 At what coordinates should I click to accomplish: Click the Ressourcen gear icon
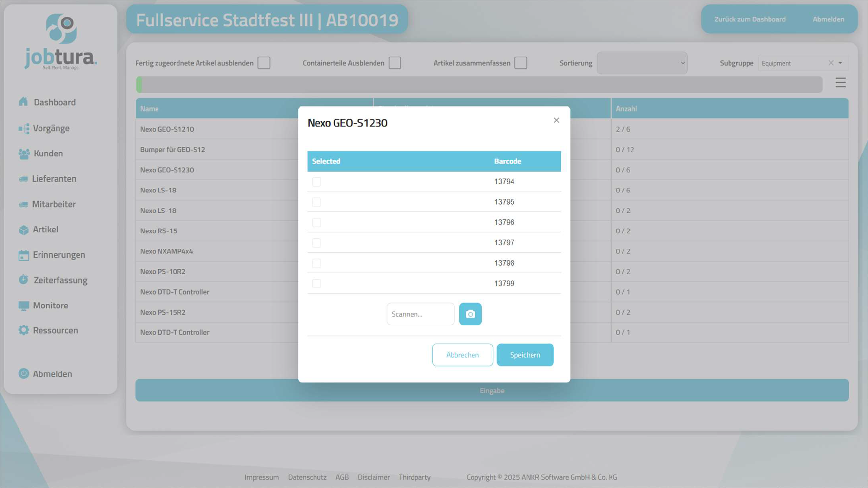point(24,330)
